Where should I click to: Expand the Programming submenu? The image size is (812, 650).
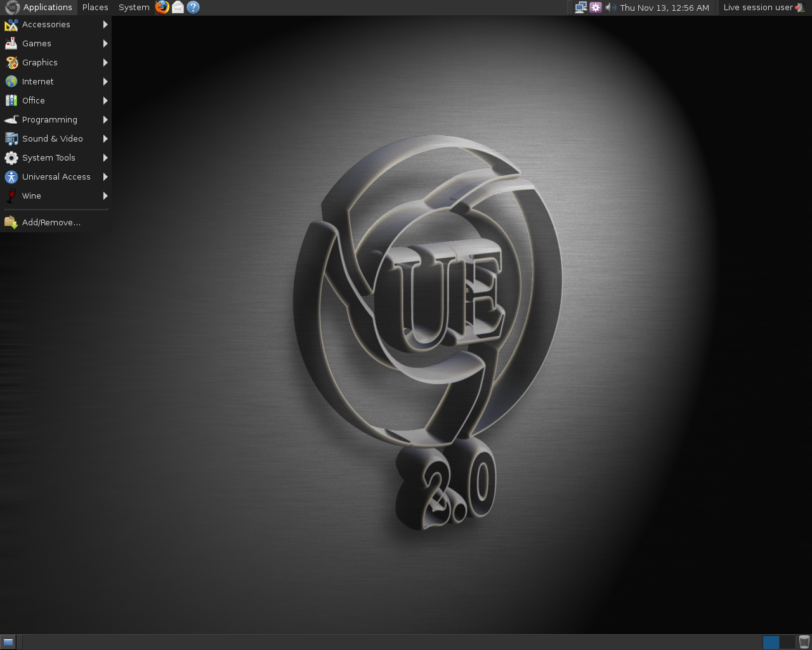[x=56, y=119]
